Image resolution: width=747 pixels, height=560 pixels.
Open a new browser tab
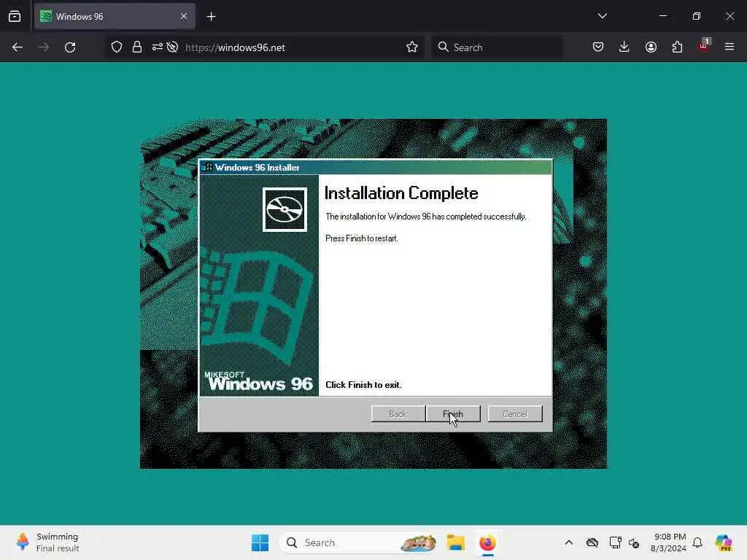click(211, 17)
